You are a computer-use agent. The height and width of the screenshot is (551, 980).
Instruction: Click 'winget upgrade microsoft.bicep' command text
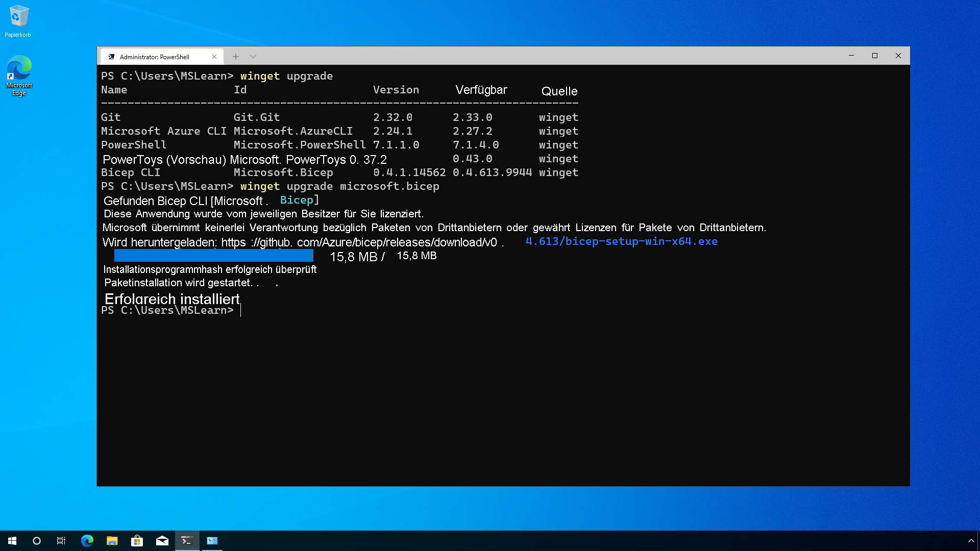[x=339, y=186]
